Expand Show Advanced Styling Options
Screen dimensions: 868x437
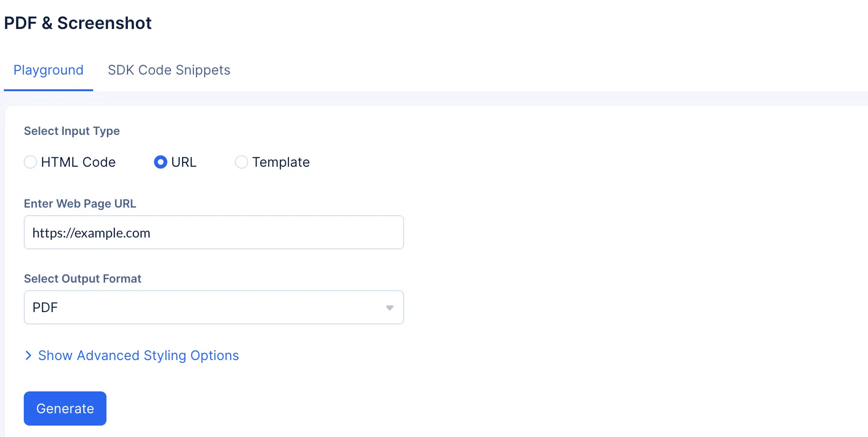[138, 355]
